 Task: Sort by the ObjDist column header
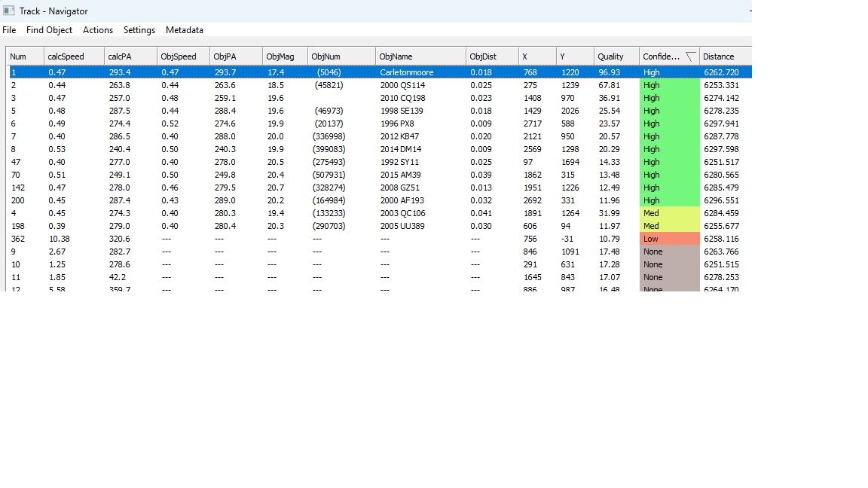(492, 56)
